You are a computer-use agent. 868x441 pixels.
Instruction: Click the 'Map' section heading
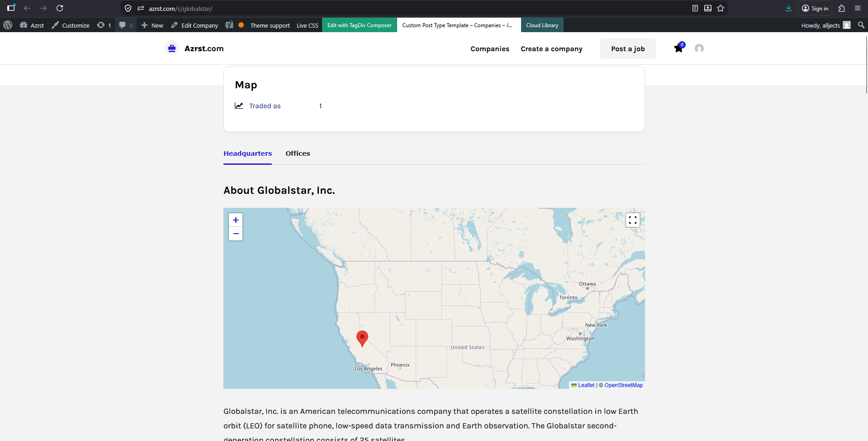click(246, 85)
